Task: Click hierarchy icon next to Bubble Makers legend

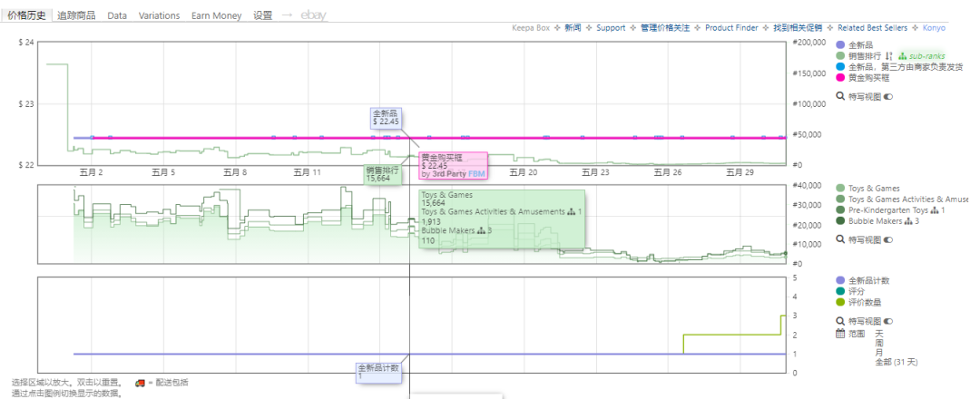Action: coord(908,221)
